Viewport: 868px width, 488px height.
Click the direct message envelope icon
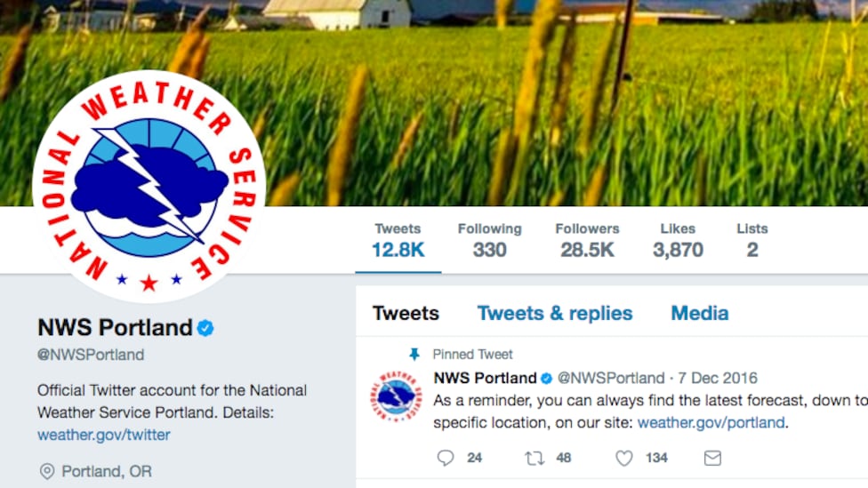[x=712, y=458]
